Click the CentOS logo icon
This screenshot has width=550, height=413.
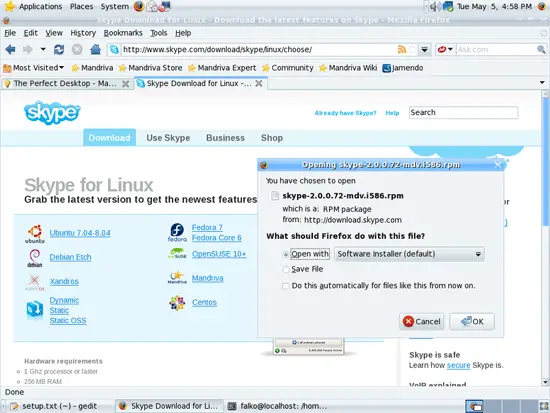(177, 303)
